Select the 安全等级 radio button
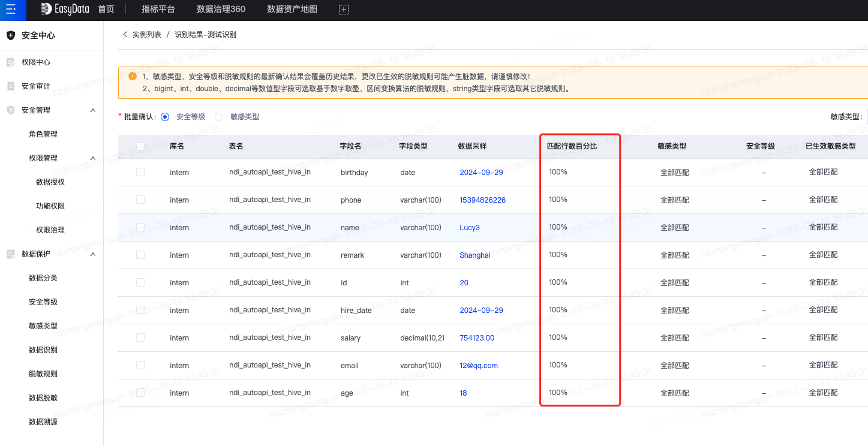 coord(165,117)
